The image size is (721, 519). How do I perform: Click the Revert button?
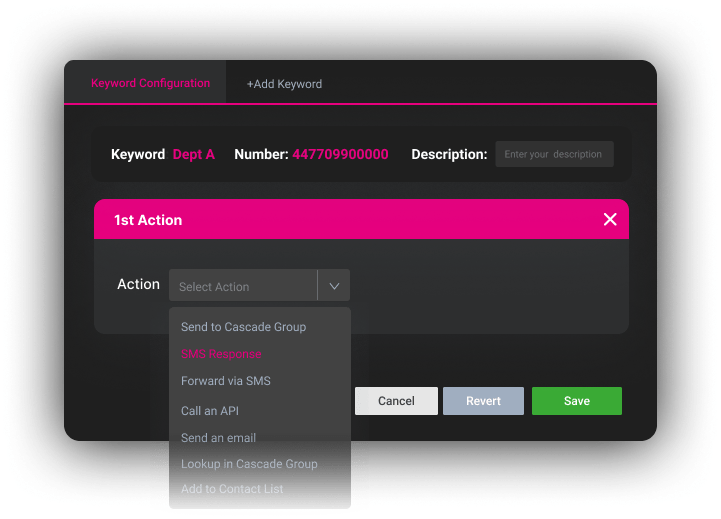click(x=483, y=401)
